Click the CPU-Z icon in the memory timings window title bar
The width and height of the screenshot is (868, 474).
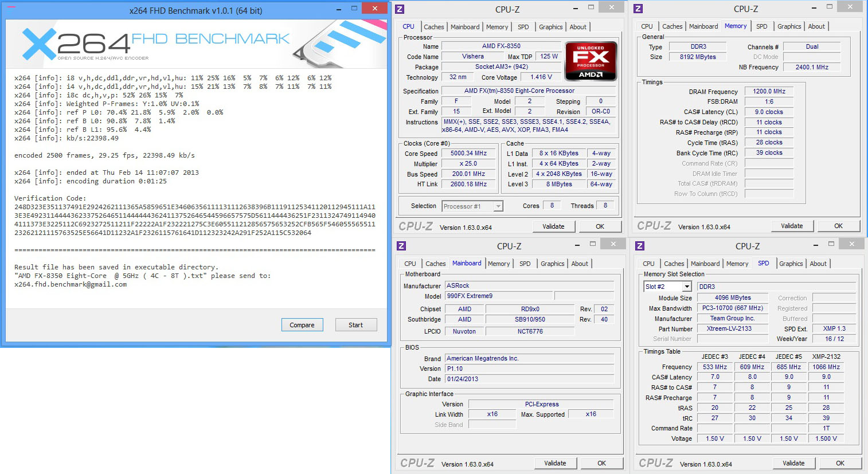tap(639, 9)
